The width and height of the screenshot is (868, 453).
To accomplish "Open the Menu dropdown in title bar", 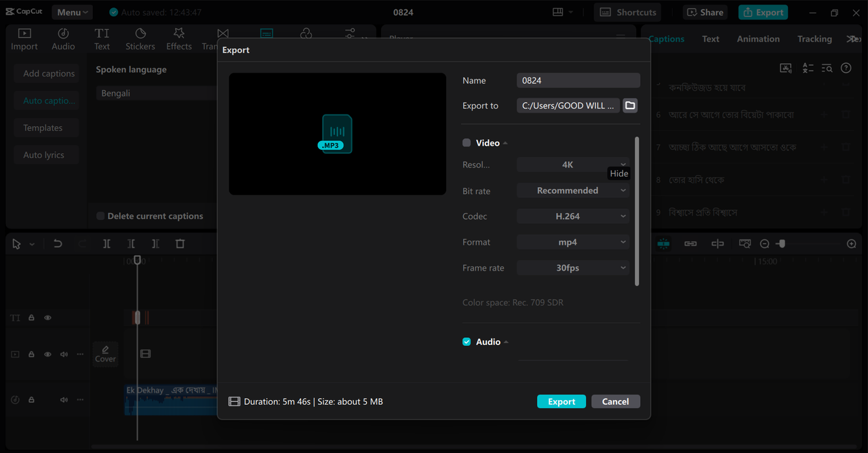I will (x=73, y=12).
